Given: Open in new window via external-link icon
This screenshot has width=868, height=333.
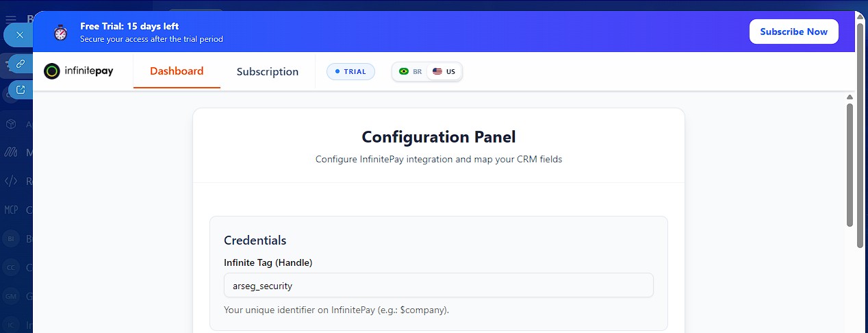Looking at the screenshot, I should tap(21, 90).
